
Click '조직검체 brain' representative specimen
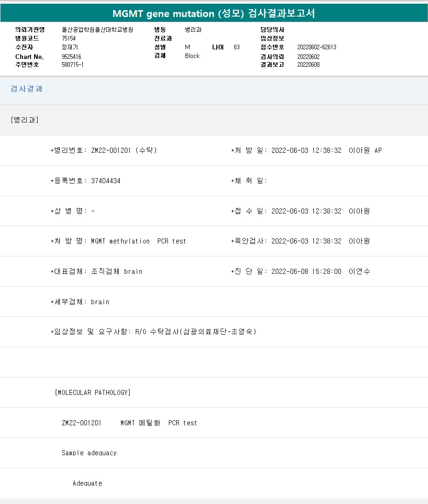click(x=116, y=271)
